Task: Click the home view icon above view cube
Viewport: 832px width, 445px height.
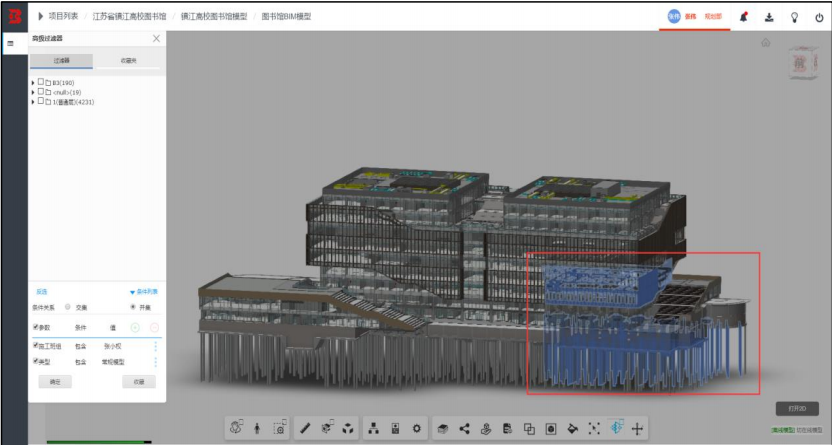Action: pyautogui.click(x=766, y=42)
